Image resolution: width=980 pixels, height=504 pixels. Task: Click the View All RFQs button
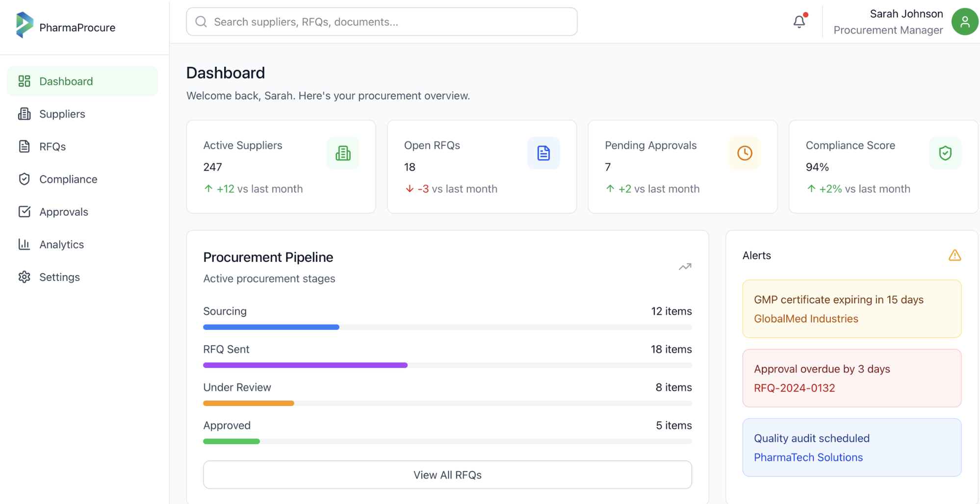click(x=447, y=474)
